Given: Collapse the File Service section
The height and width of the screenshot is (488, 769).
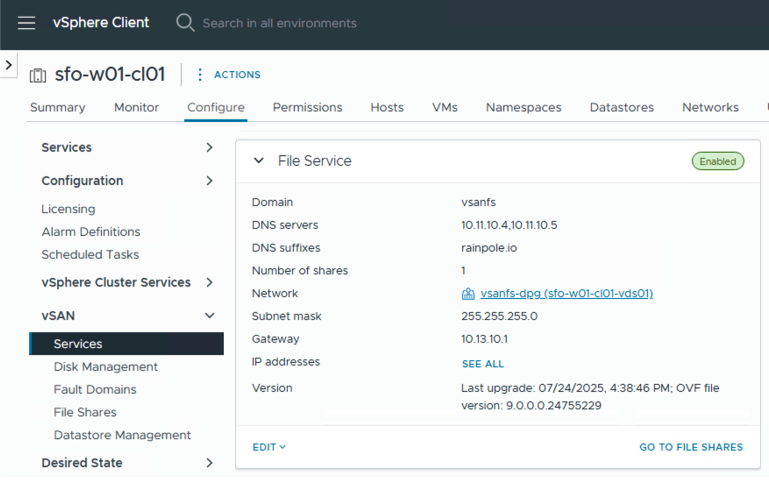Looking at the screenshot, I should point(259,161).
